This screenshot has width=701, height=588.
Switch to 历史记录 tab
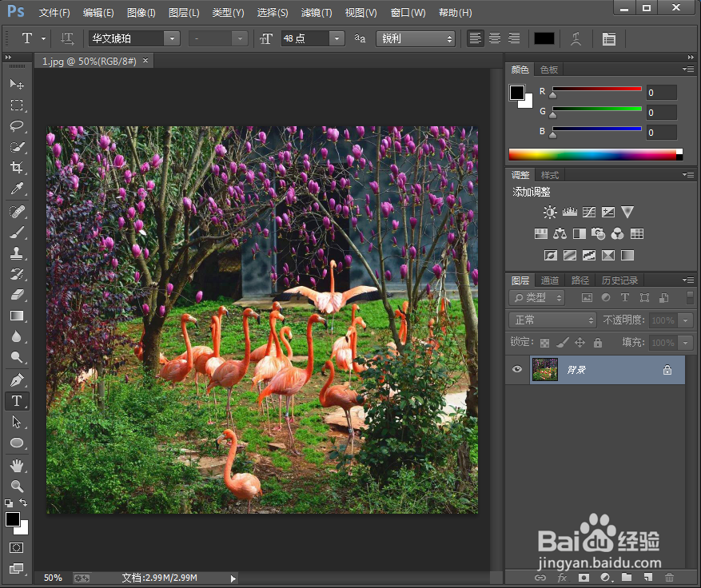coord(619,280)
